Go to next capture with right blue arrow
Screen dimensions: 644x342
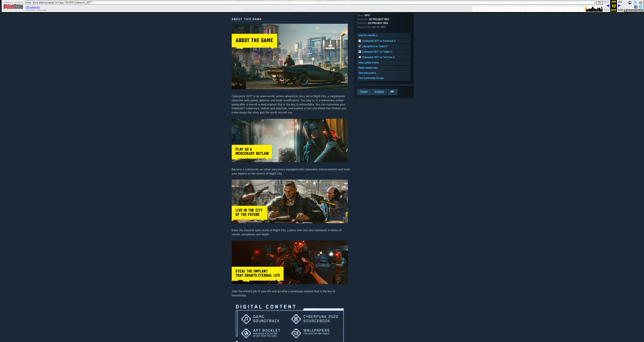(x=619, y=6)
